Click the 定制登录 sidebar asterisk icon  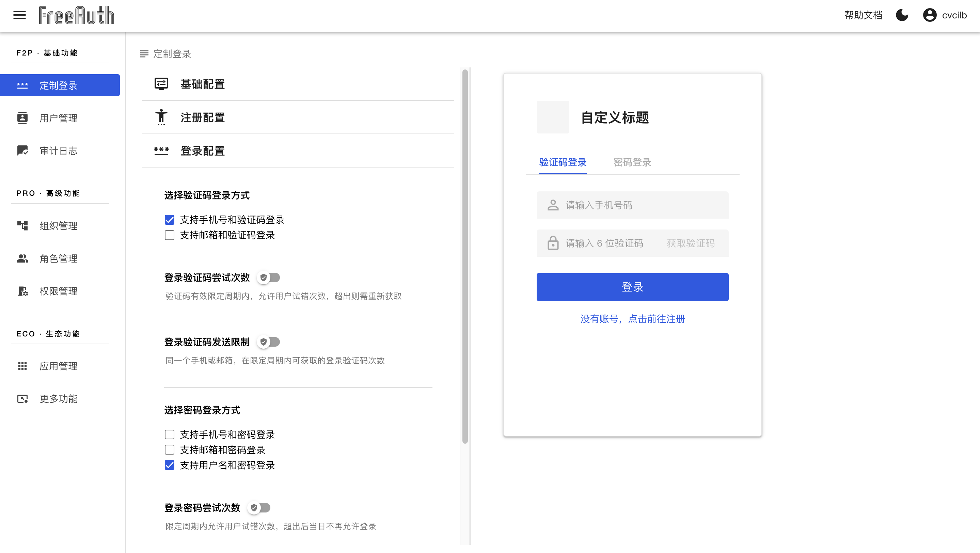point(22,85)
